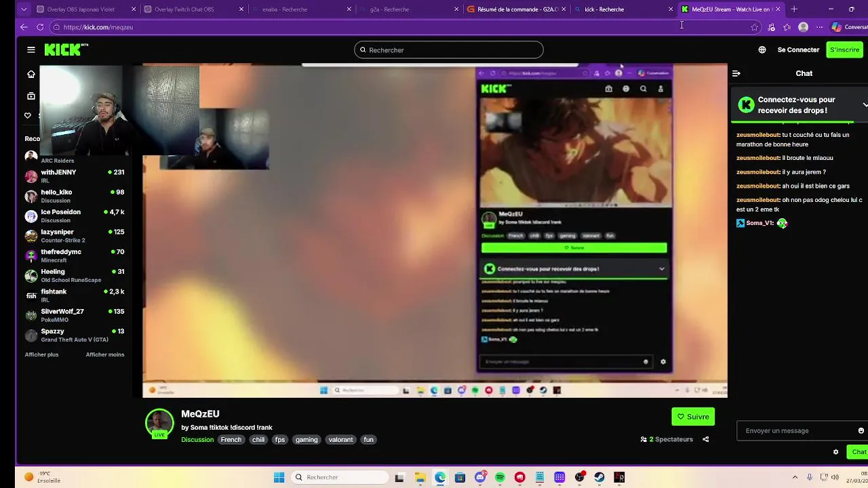The height and width of the screenshot is (488, 868).
Task: Click the chill tag
Action: tap(258, 440)
